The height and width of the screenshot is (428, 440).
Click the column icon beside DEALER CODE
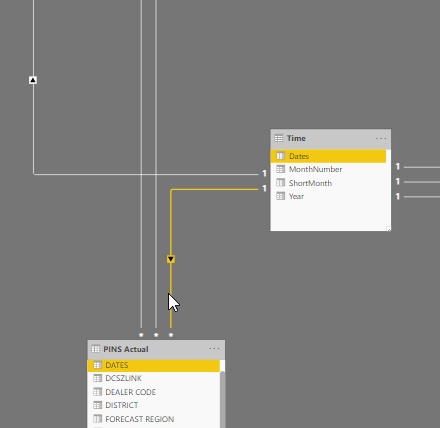click(x=97, y=391)
